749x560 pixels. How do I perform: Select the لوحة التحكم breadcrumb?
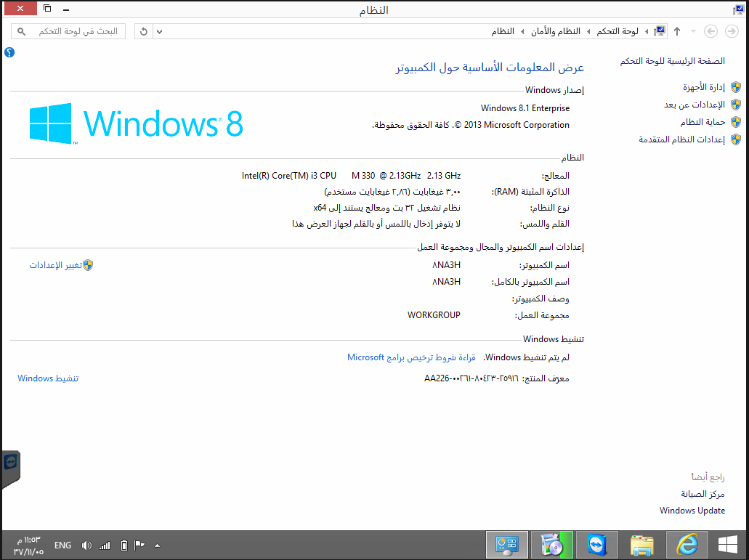click(x=618, y=31)
